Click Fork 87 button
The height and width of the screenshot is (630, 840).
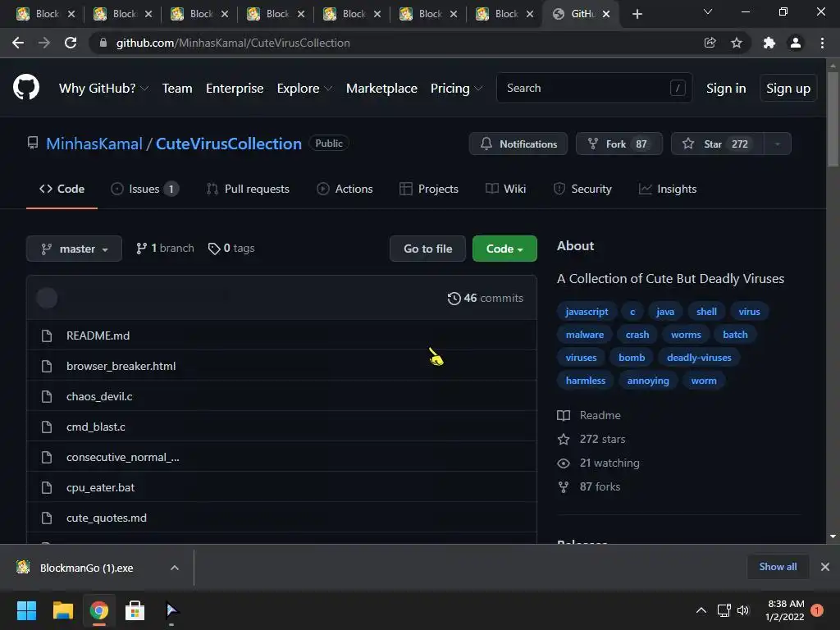point(619,144)
